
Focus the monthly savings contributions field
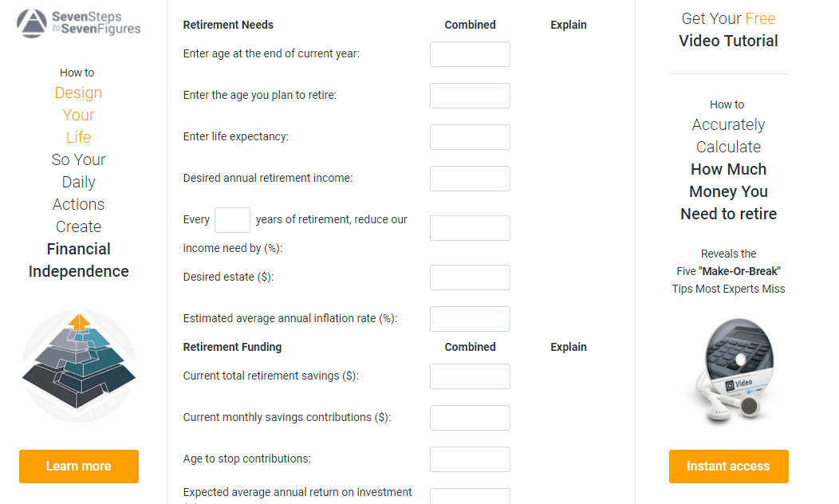pyautogui.click(x=470, y=418)
